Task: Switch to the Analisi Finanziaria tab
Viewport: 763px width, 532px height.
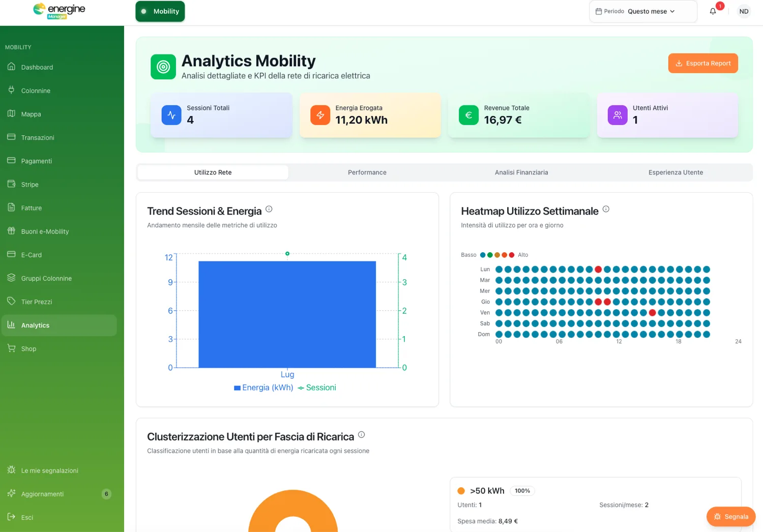Action: [x=521, y=172]
